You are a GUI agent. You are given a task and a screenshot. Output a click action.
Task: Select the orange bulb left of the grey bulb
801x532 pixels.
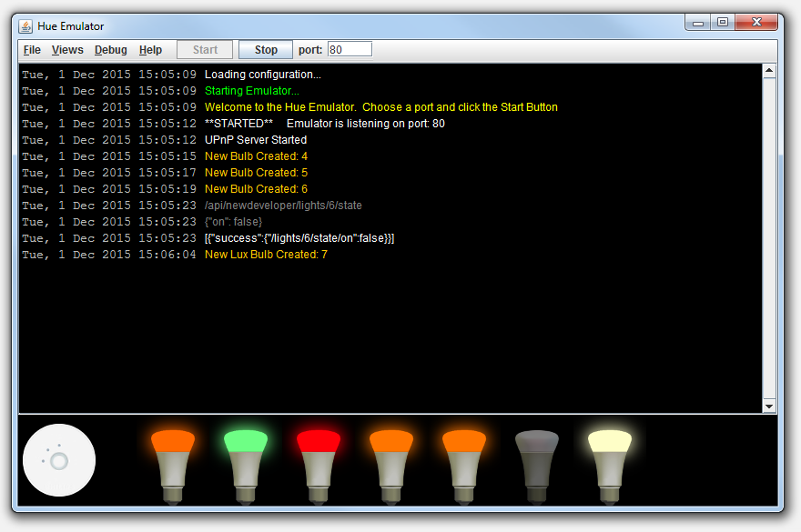464,466
